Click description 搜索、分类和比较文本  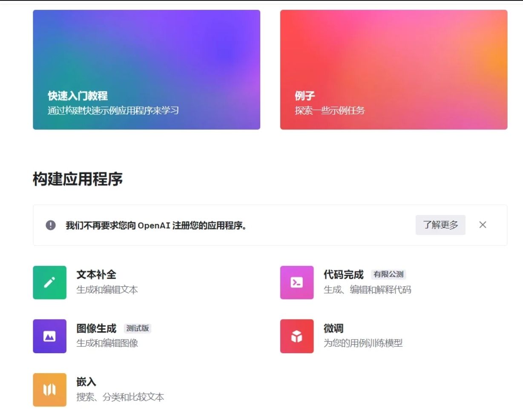click(120, 397)
